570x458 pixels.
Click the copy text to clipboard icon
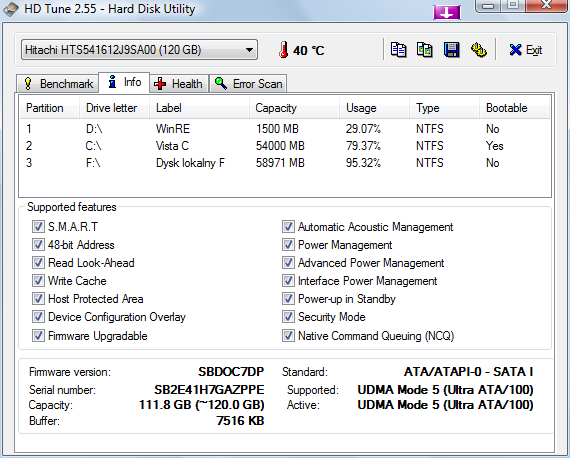point(398,50)
